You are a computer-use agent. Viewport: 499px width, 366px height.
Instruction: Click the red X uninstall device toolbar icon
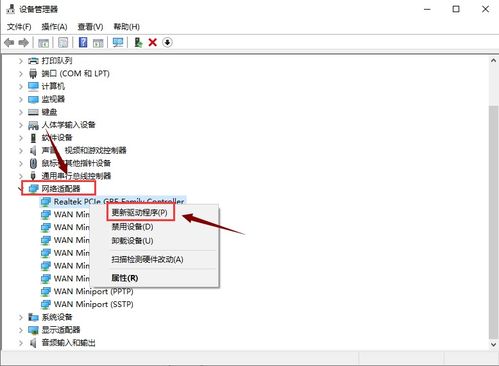(153, 42)
